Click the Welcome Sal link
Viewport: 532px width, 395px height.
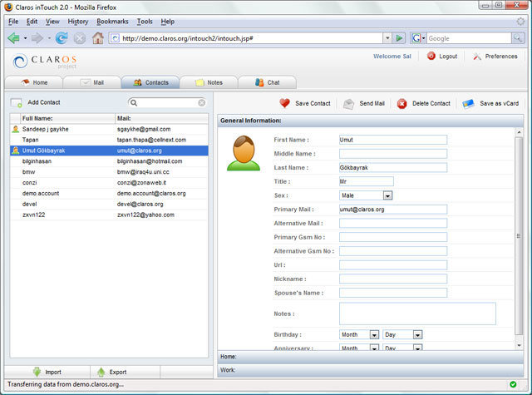pos(392,57)
